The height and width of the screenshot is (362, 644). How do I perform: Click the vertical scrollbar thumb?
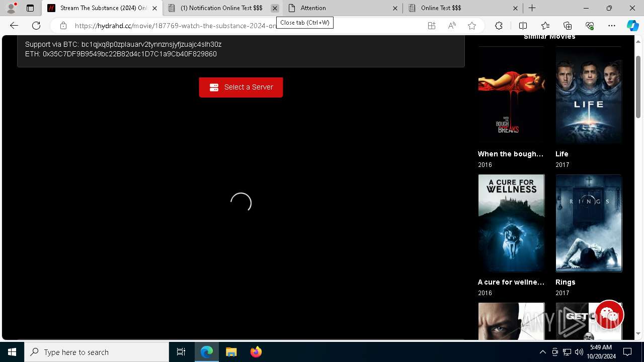coord(638,86)
